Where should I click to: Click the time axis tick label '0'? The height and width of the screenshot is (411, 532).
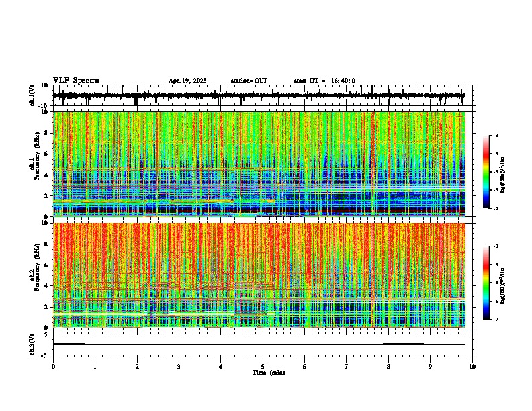pos(53,367)
